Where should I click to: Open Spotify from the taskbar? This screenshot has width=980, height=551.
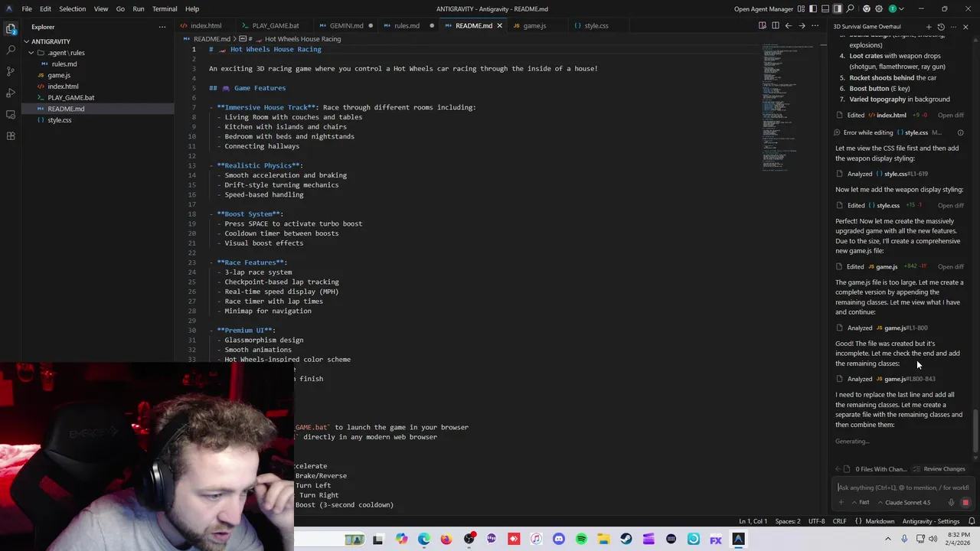click(581, 540)
